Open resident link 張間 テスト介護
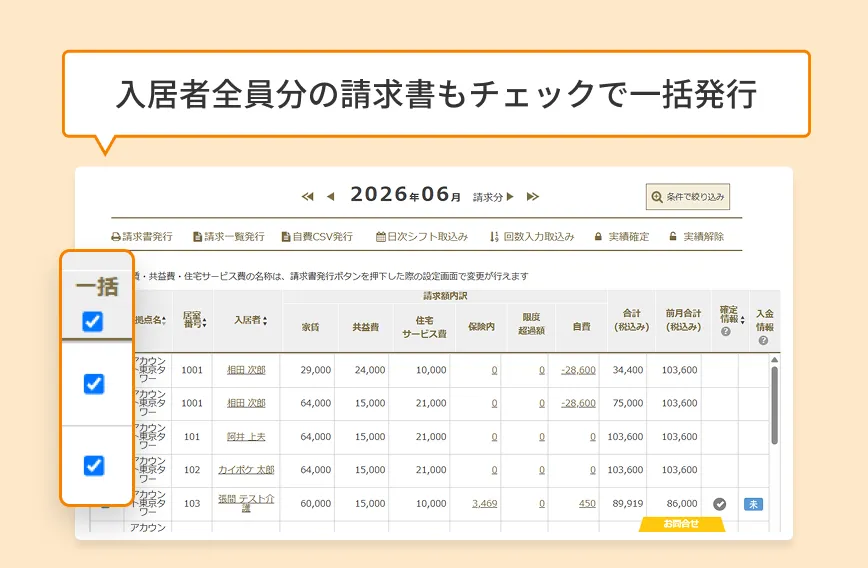 [x=246, y=503]
